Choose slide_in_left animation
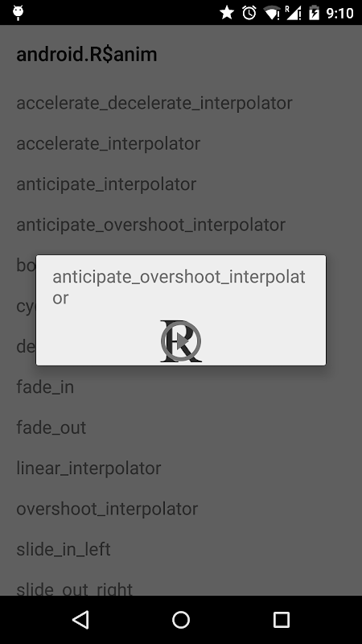This screenshot has height=644, width=362. pyautogui.click(x=181, y=550)
